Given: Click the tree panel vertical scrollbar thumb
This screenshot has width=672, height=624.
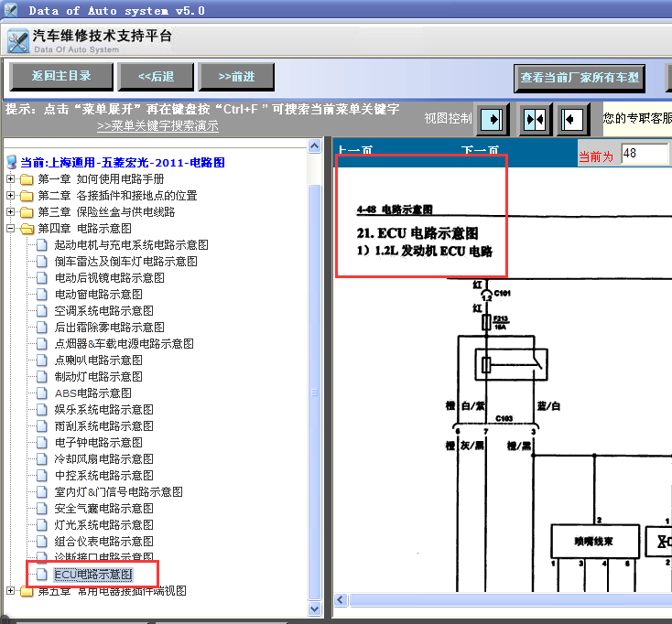Looking at the screenshot, I should coord(315,393).
